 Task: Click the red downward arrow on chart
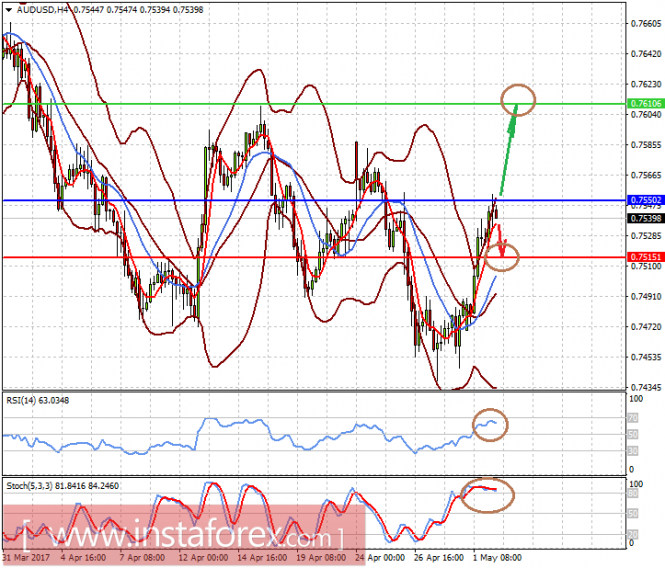pos(500,241)
